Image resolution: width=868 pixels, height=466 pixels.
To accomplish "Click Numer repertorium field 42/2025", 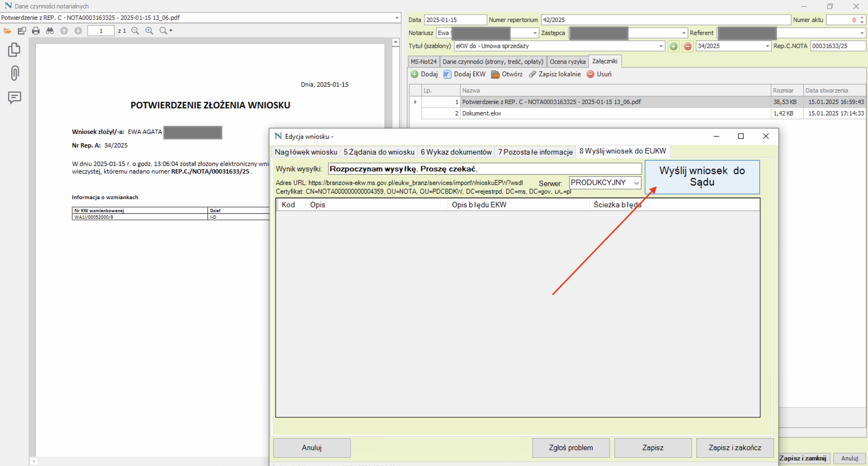I will pyautogui.click(x=665, y=20).
